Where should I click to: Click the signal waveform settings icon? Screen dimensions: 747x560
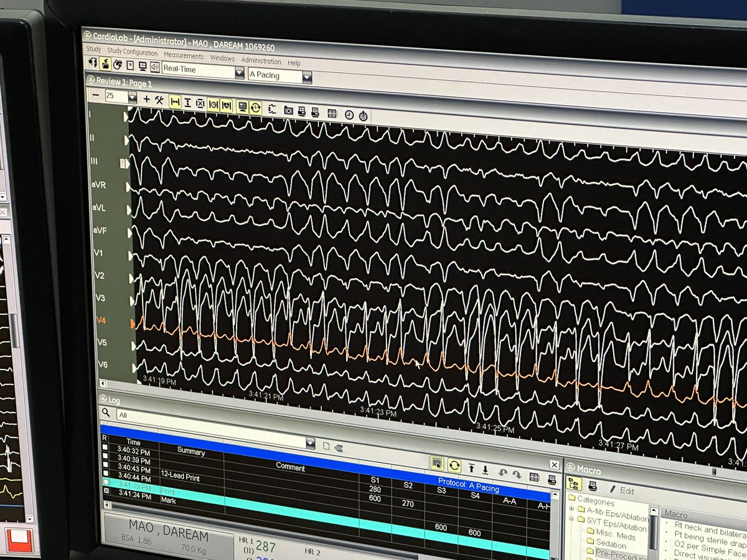click(x=272, y=109)
